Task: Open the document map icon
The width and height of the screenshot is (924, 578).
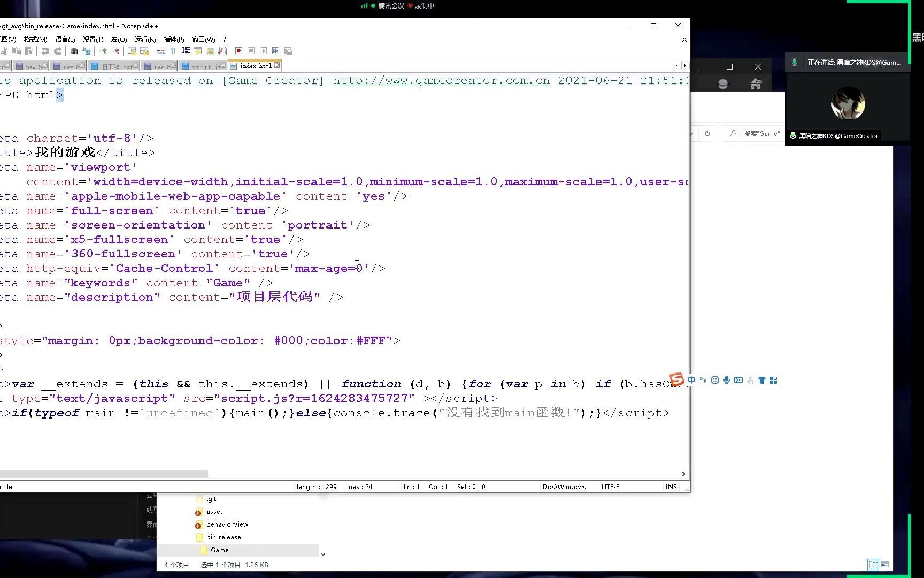Action: coord(210,51)
